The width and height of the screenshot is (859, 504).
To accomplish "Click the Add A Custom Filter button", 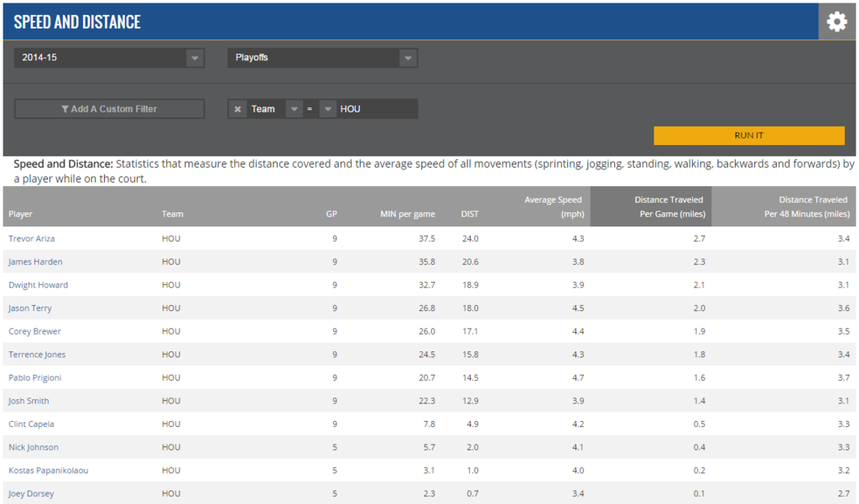I will coord(110,109).
